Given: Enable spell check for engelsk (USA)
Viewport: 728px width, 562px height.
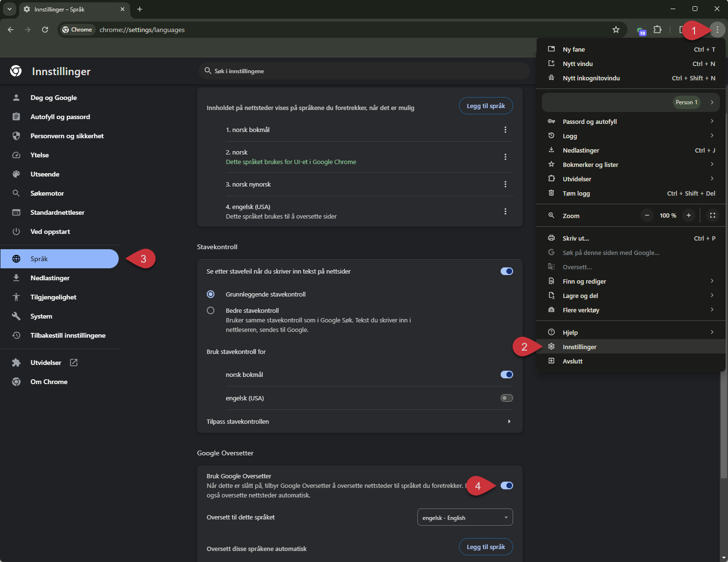Looking at the screenshot, I should pos(506,398).
